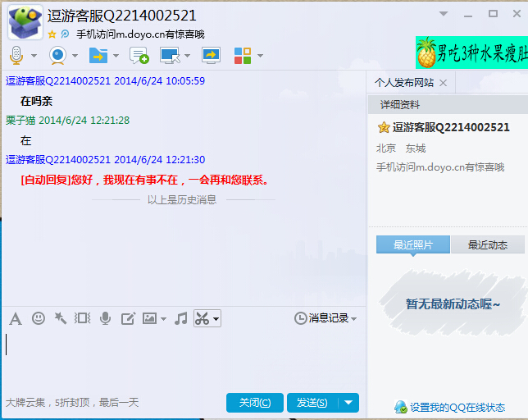This screenshot has width=528, height=420.
Task: Select the 个人发布网站 tab
Action: click(404, 83)
